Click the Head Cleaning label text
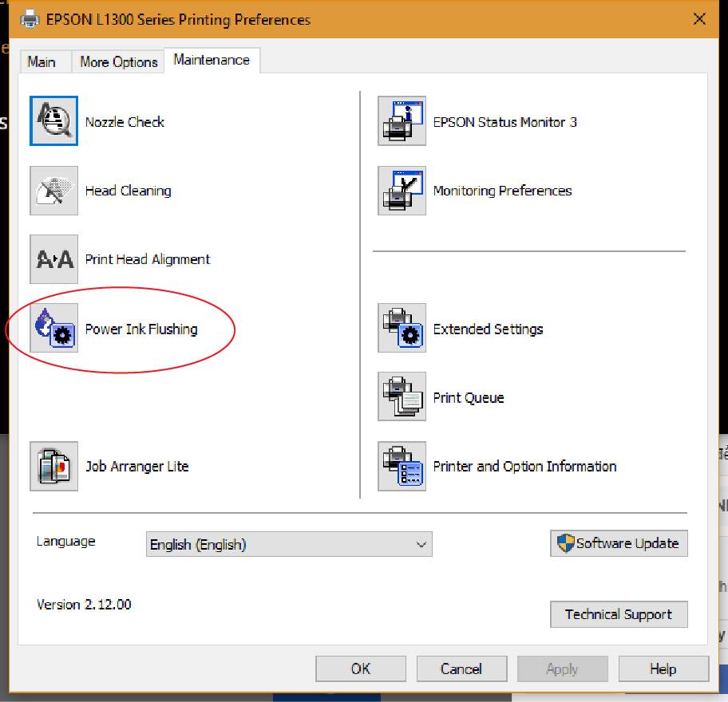728x702 pixels. pyautogui.click(x=129, y=191)
